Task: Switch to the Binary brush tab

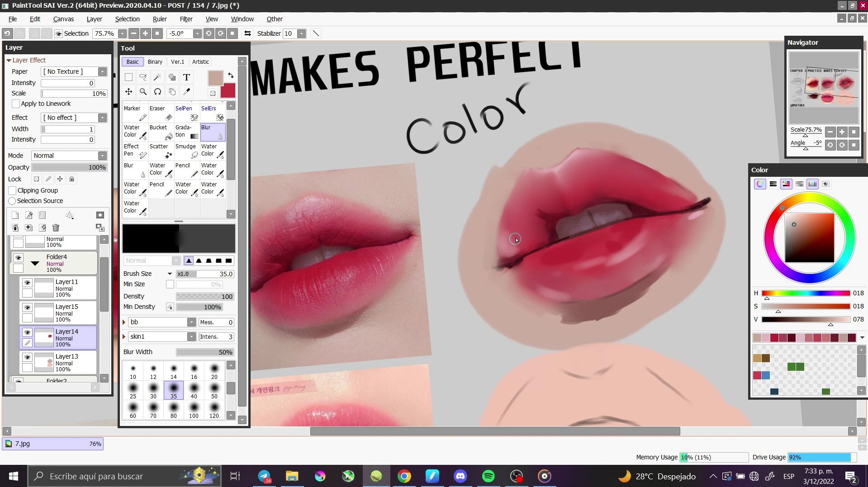Action: [x=155, y=62]
